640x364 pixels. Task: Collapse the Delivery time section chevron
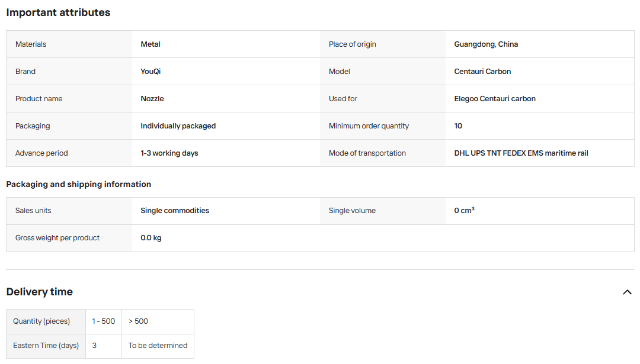pos(627,292)
